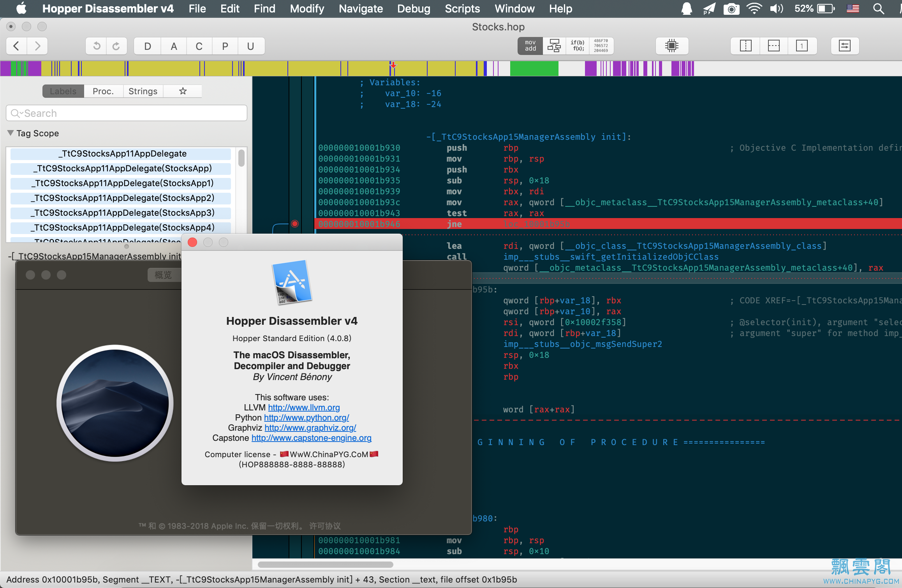Select the Proc. tab
The height and width of the screenshot is (588, 902).
pos(103,91)
